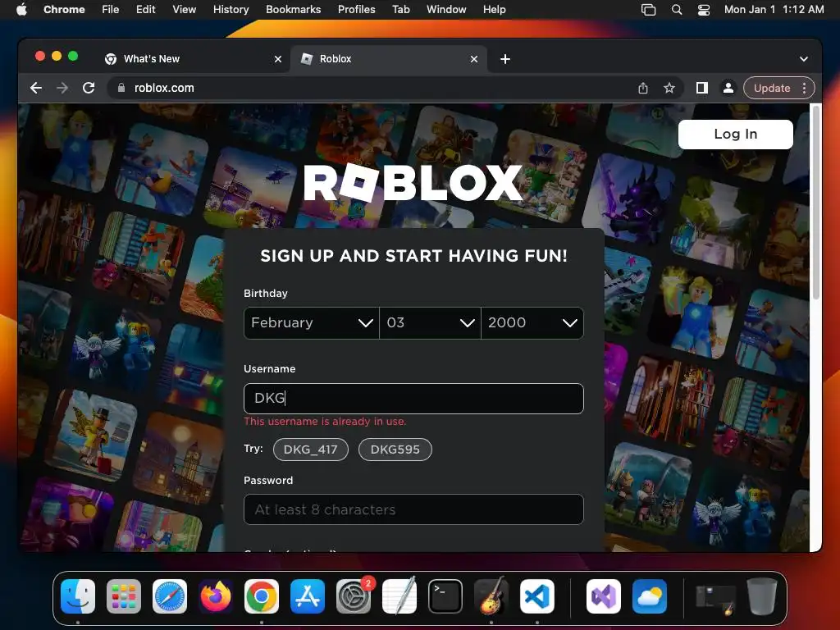Open Chrome side panel icon
This screenshot has height=630, width=840.
(702, 88)
